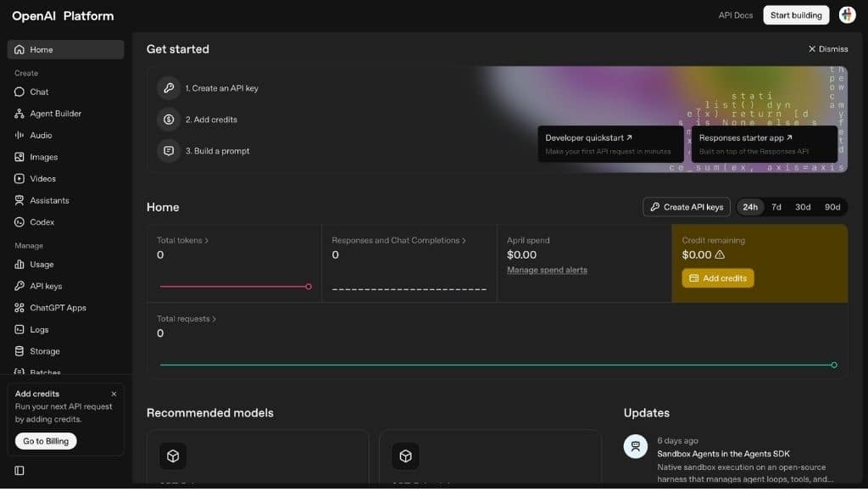Click the dollar icon for Add credits step

(x=169, y=119)
